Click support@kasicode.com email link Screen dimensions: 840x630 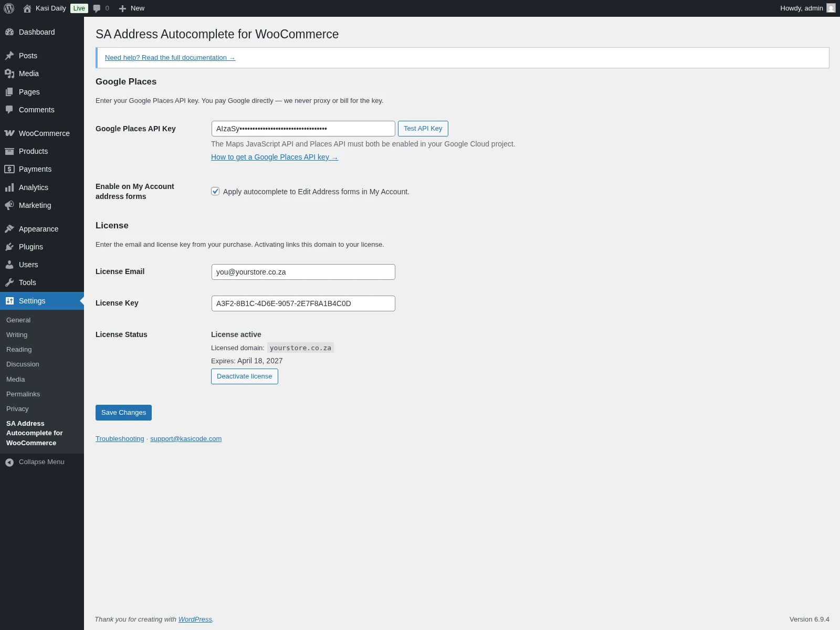(186, 439)
